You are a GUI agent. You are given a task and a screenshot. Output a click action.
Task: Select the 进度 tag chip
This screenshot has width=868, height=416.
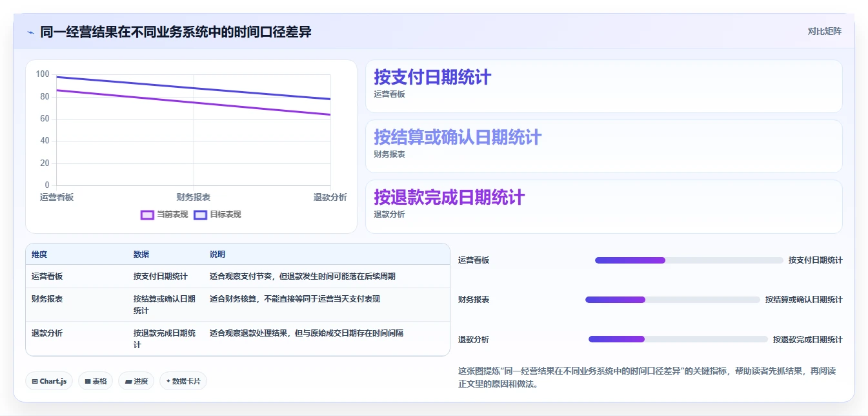(x=137, y=381)
